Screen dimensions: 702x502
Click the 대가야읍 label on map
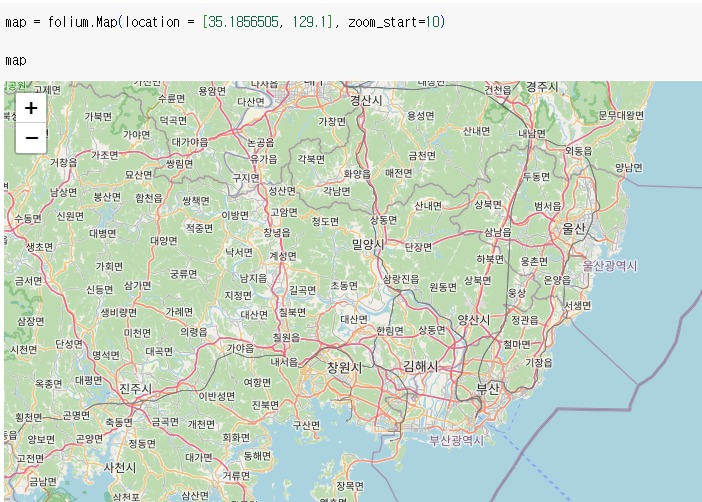point(190,142)
